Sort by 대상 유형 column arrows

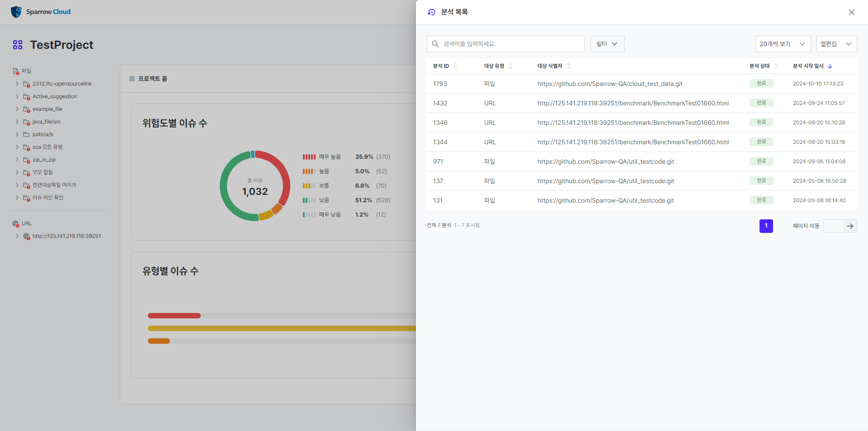(x=510, y=66)
